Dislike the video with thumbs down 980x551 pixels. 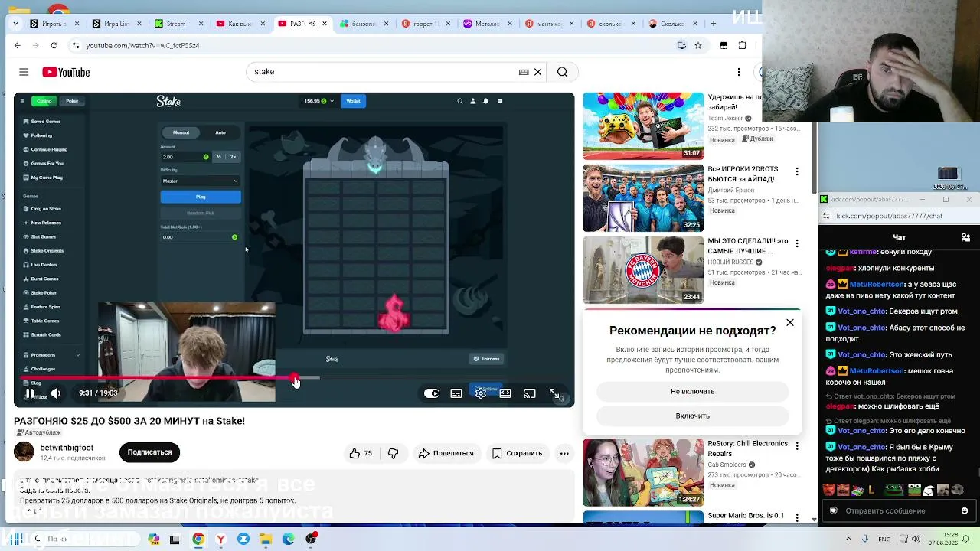coord(394,453)
